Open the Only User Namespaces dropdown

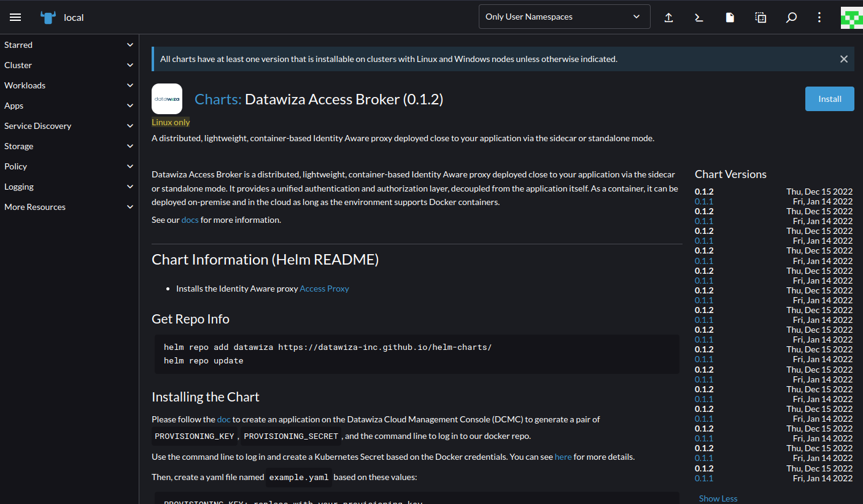tap(563, 17)
